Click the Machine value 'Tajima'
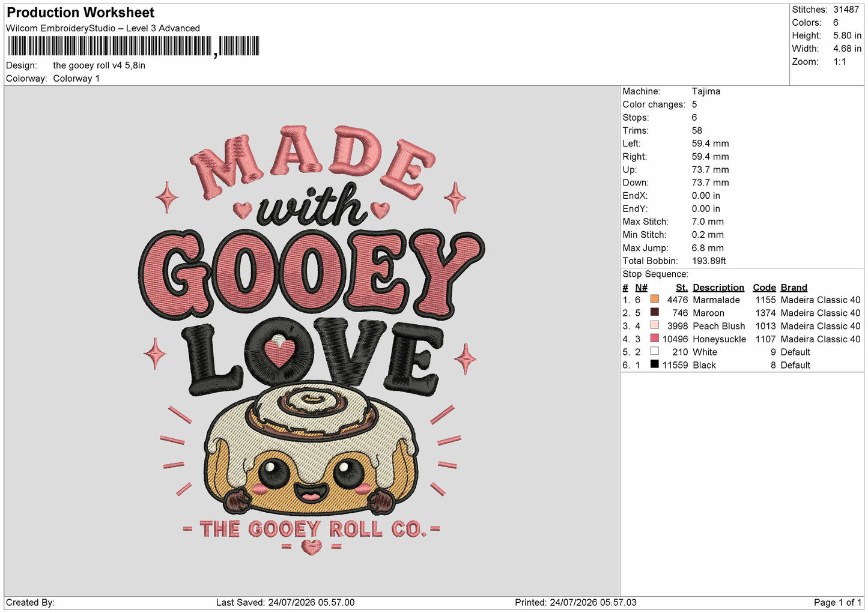The image size is (868, 613). pos(706,91)
